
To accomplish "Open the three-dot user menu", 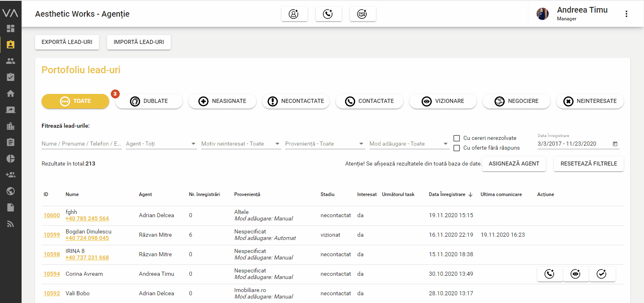I will (x=626, y=14).
